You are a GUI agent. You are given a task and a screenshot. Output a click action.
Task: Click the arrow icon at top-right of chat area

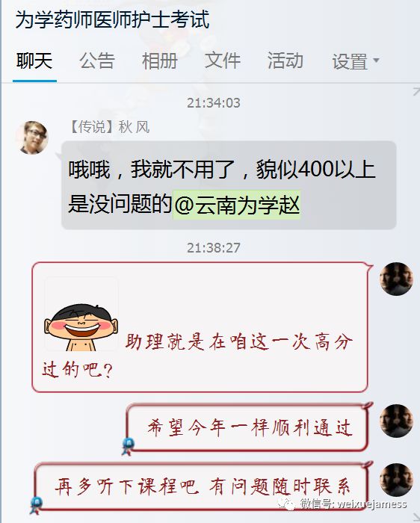click(416, 91)
